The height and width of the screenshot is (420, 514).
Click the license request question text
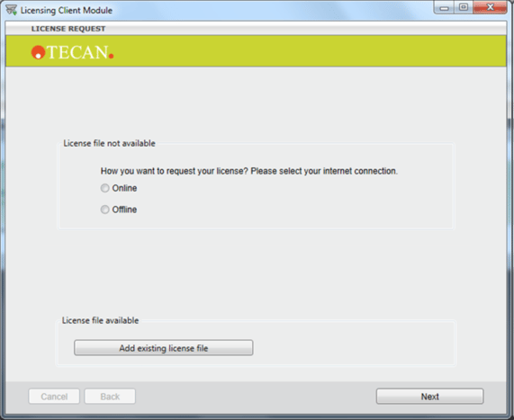coord(248,171)
